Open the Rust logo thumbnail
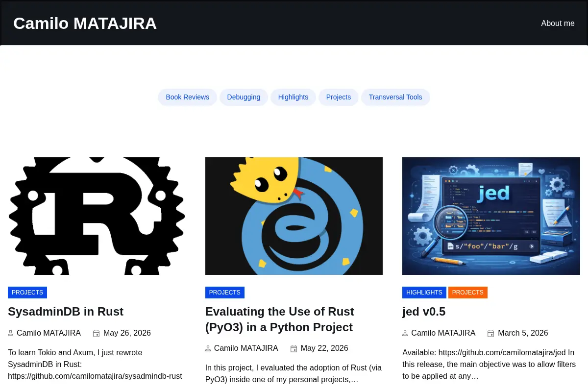 pyautogui.click(x=97, y=216)
